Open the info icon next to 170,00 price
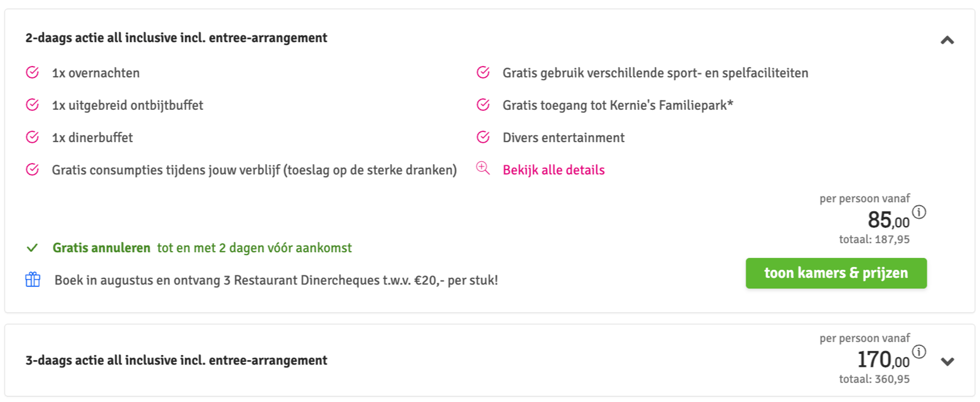The height and width of the screenshot is (402, 980). [x=919, y=351]
